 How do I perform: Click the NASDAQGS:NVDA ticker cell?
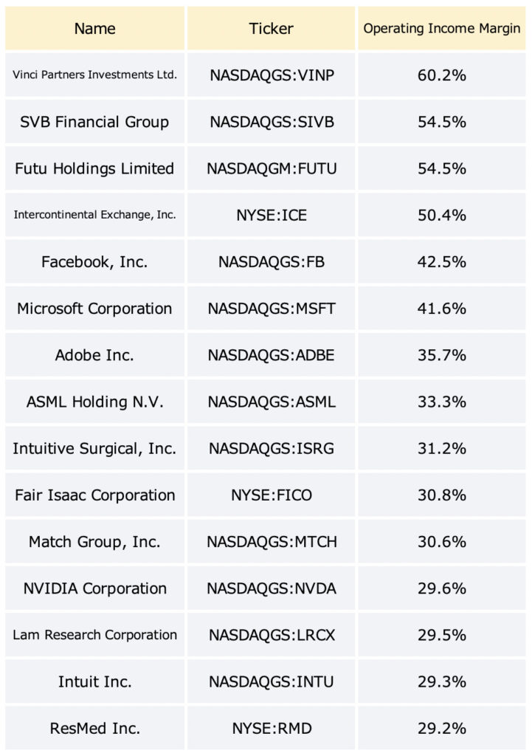pos(272,588)
